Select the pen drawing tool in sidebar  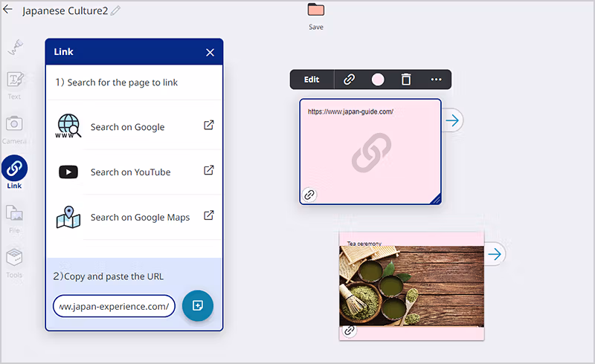tap(15, 48)
